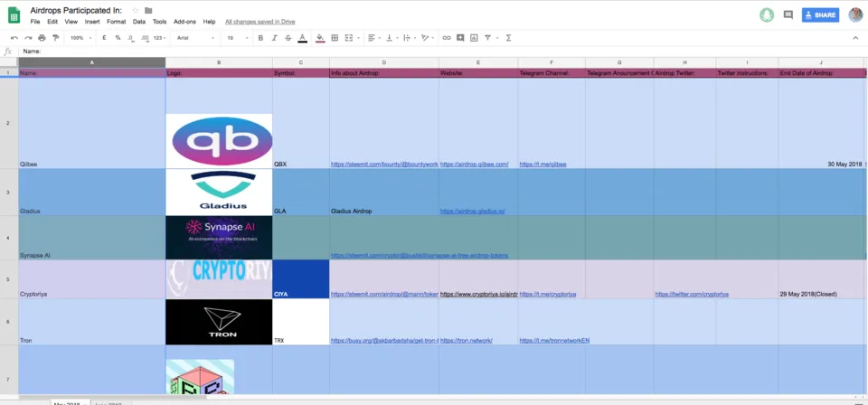Click the Insert link icon
868x405 pixels.
(x=446, y=38)
